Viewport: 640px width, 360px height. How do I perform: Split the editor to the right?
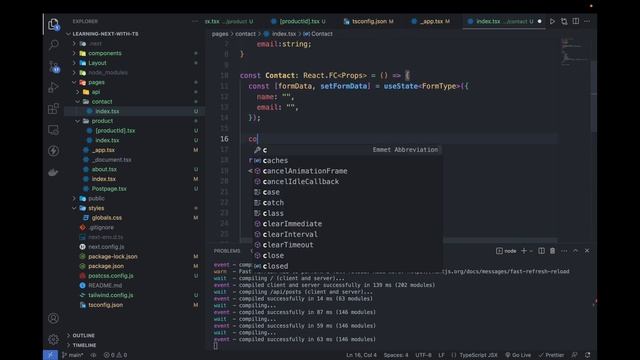tap(576, 21)
